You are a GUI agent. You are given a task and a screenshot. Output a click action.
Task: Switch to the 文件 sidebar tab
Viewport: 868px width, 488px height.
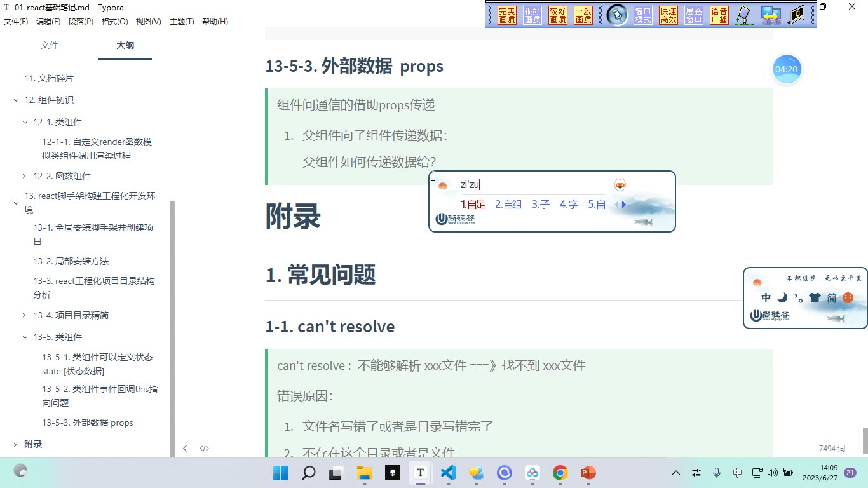tap(49, 45)
